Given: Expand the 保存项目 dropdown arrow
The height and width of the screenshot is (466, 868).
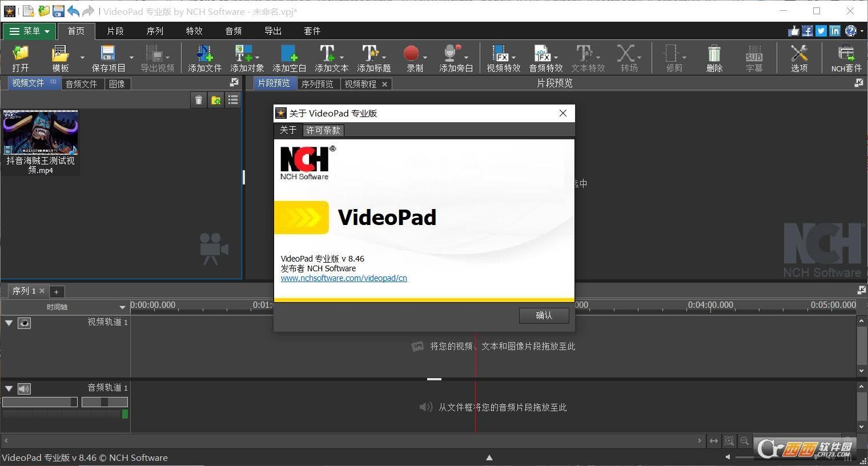Looking at the screenshot, I should coord(131,57).
